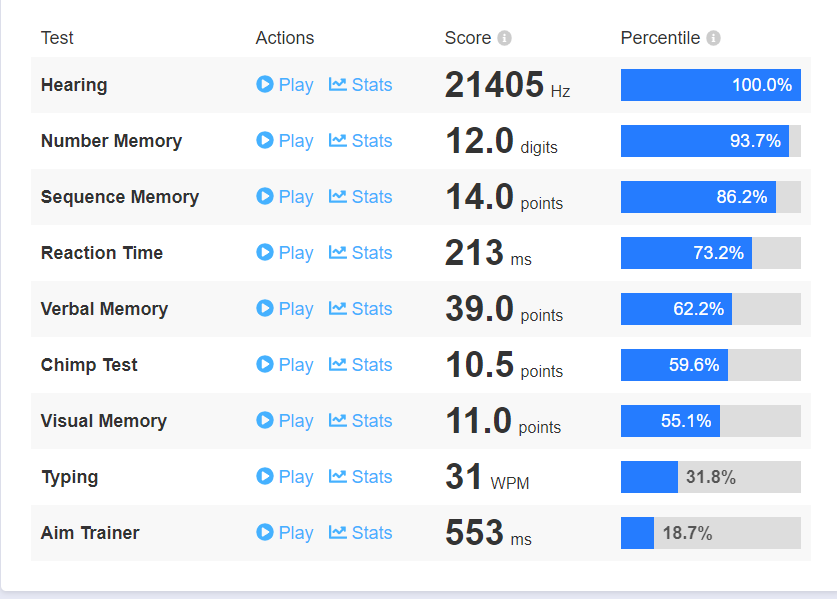
Task: Click the stats chart icon for Visual Memory
Action: click(338, 421)
